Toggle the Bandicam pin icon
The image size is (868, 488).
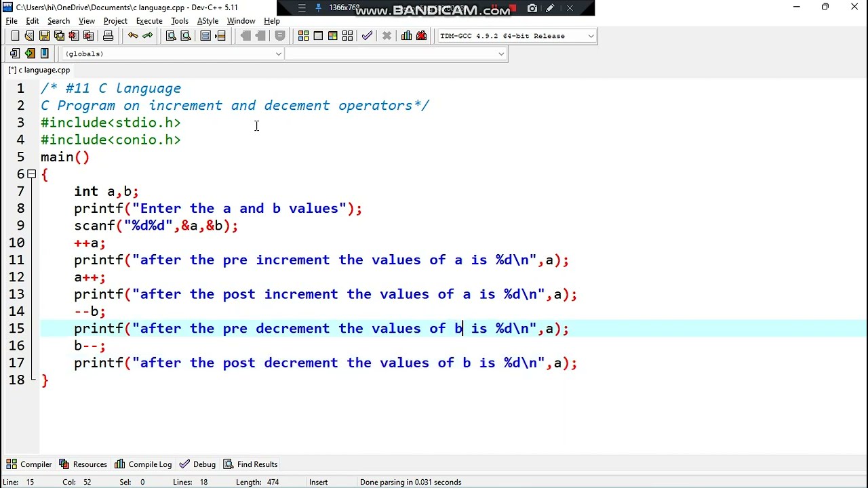tap(318, 8)
